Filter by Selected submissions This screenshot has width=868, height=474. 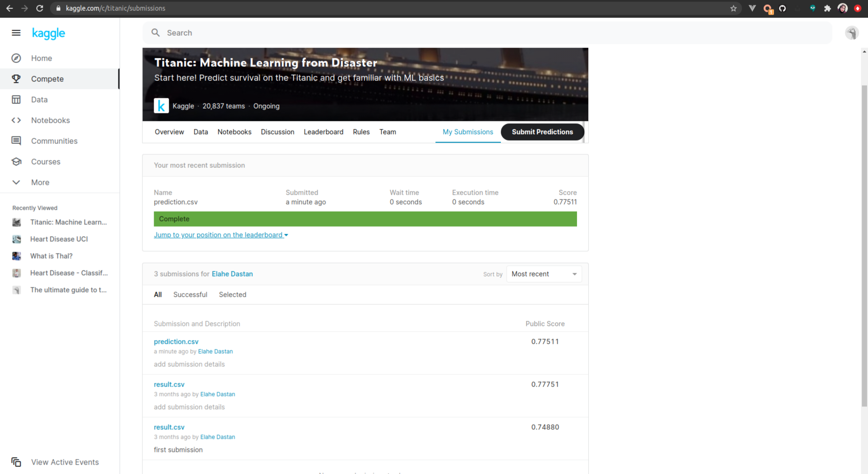(x=232, y=295)
